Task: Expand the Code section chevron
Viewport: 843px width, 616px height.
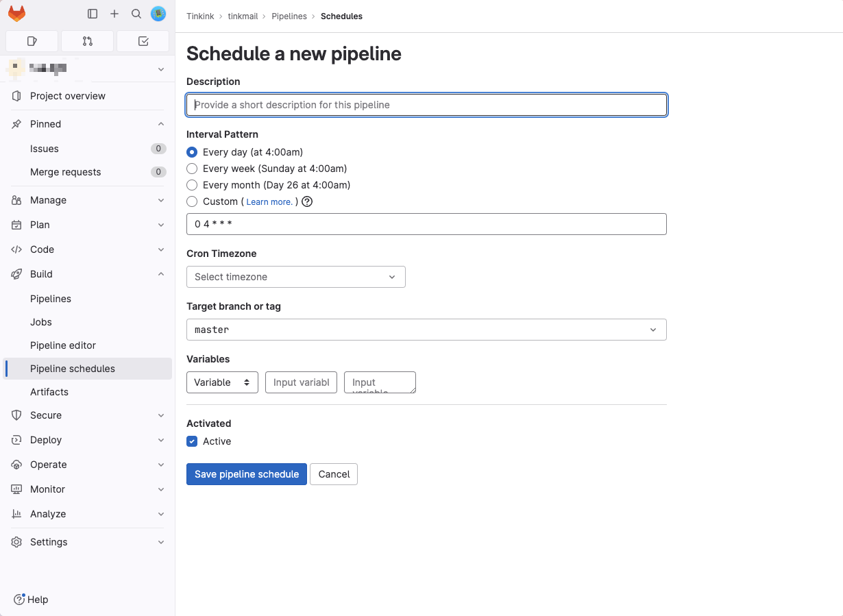Action: pos(161,249)
